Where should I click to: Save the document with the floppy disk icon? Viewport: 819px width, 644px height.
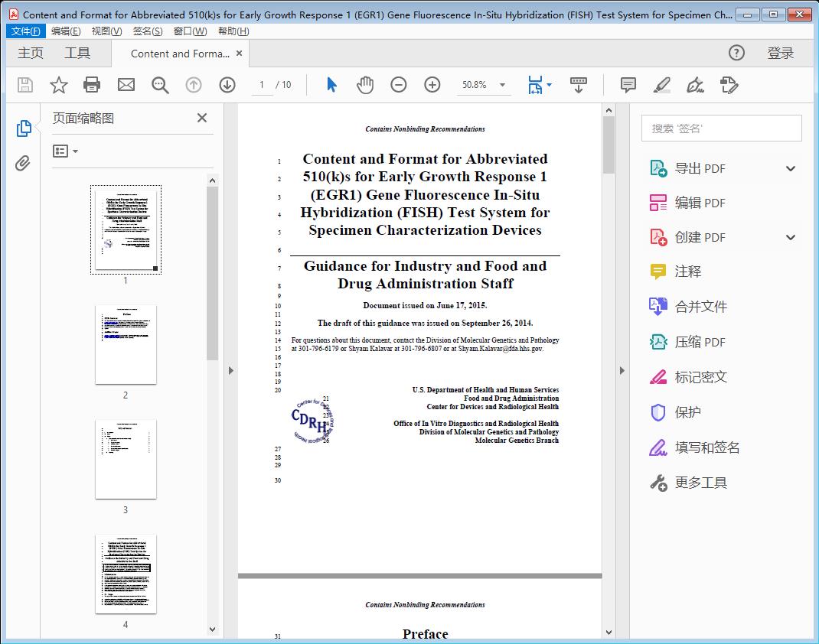click(x=24, y=85)
